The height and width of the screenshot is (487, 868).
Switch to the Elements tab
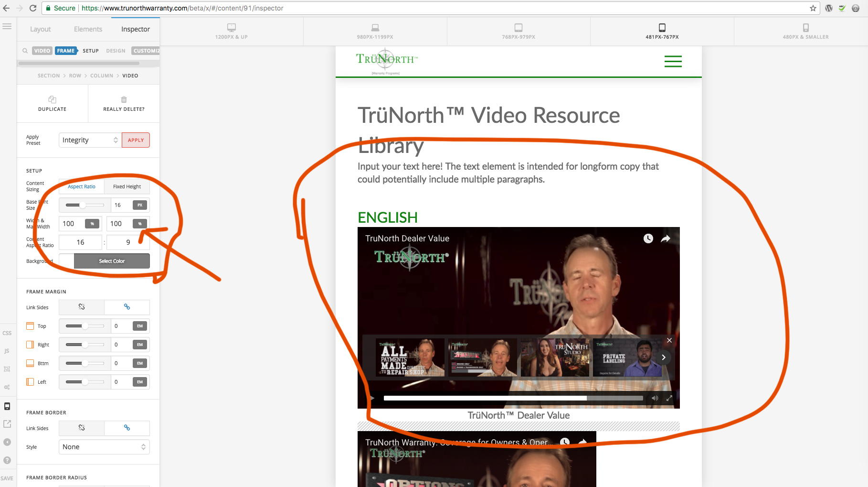[88, 29]
